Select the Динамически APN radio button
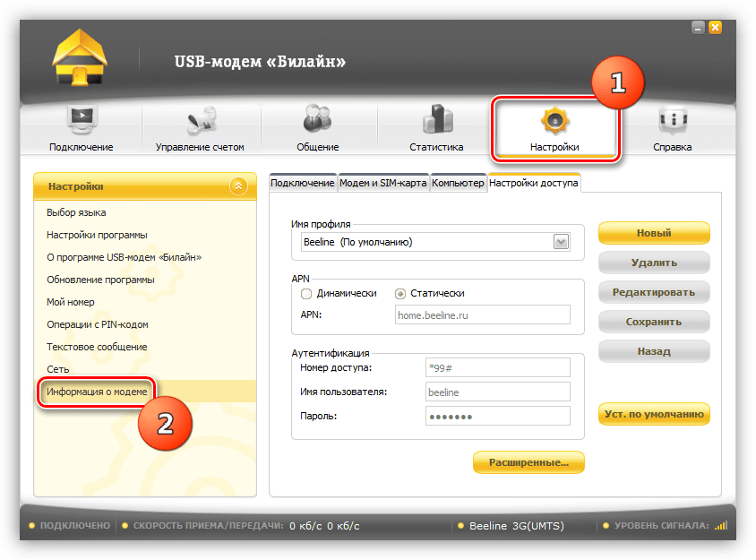 coord(306,293)
